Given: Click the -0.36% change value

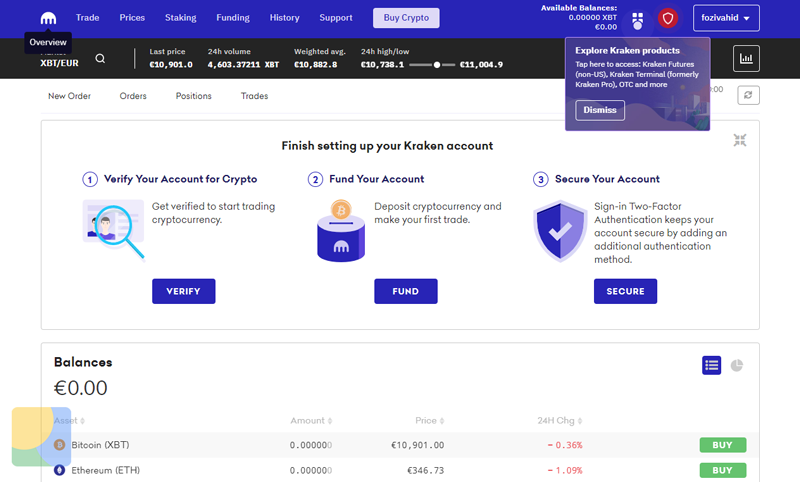Looking at the screenshot, I should click(565, 445).
